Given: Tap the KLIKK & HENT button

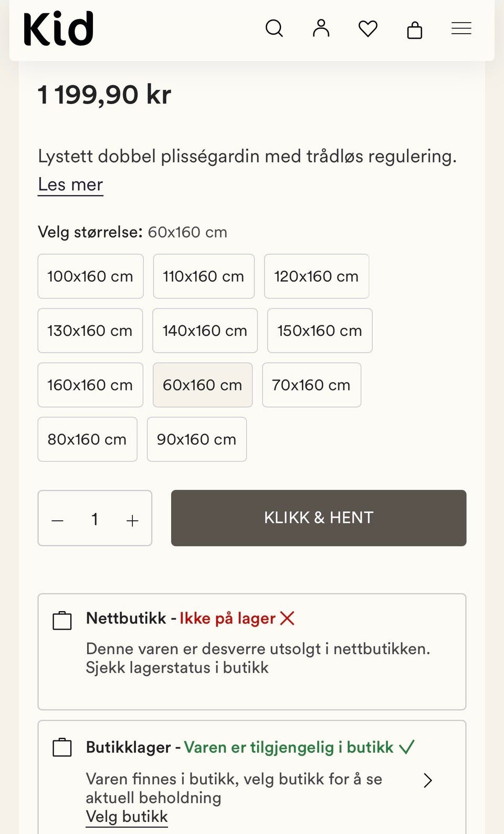Looking at the screenshot, I should 319,518.
